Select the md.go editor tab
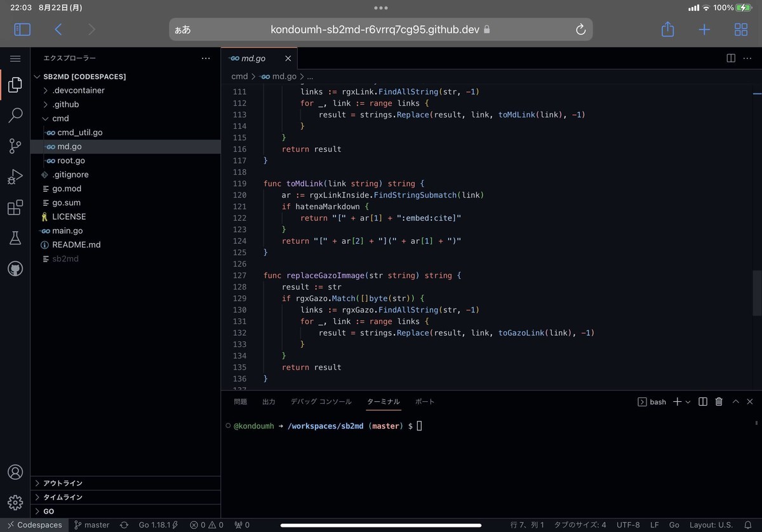The width and height of the screenshot is (762, 532). (x=259, y=58)
